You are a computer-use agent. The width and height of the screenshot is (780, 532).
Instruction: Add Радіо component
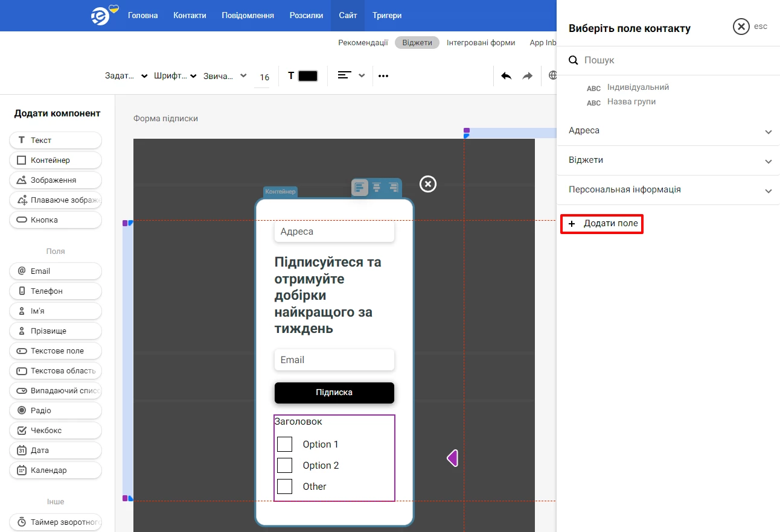click(x=56, y=410)
